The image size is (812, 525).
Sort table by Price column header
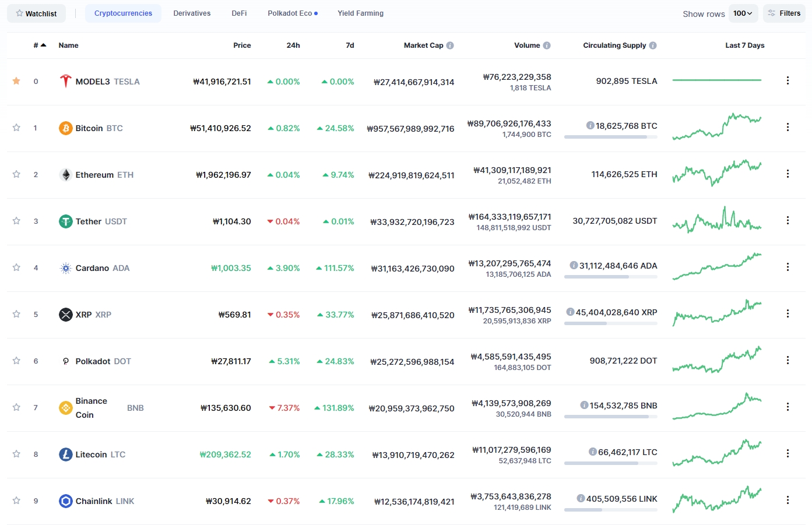[x=242, y=45]
